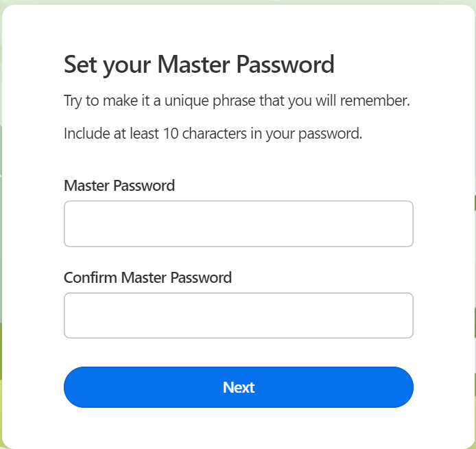476x449 pixels.
Task: Click the 'Set your Master Password' heading
Action: (x=199, y=65)
